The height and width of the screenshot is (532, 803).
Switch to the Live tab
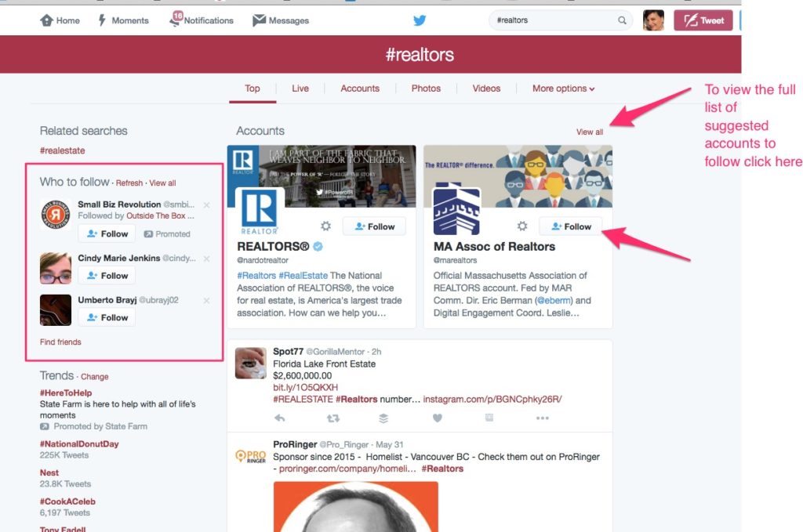click(x=300, y=89)
